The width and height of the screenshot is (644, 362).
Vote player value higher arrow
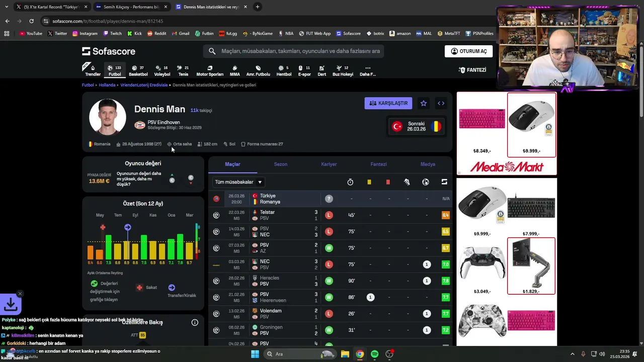coord(172,178)
